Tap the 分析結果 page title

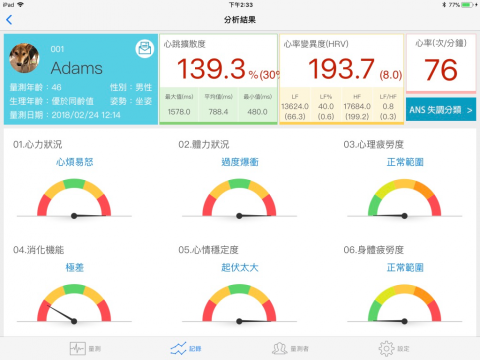coord(240,20)
